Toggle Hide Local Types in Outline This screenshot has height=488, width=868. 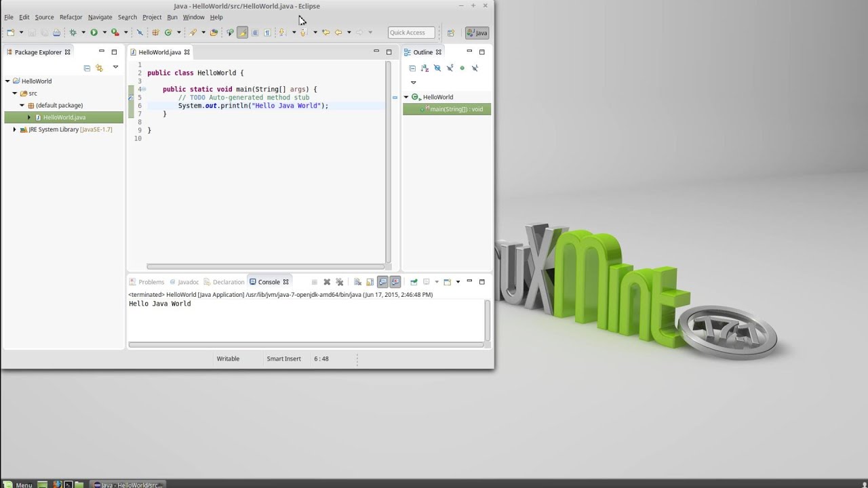point(475,68)
